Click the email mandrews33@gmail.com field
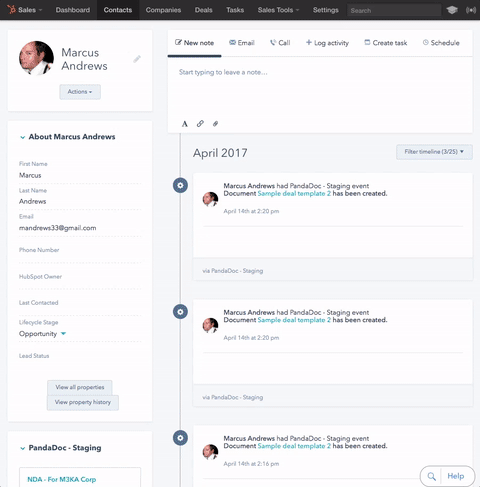 [58, 228]
